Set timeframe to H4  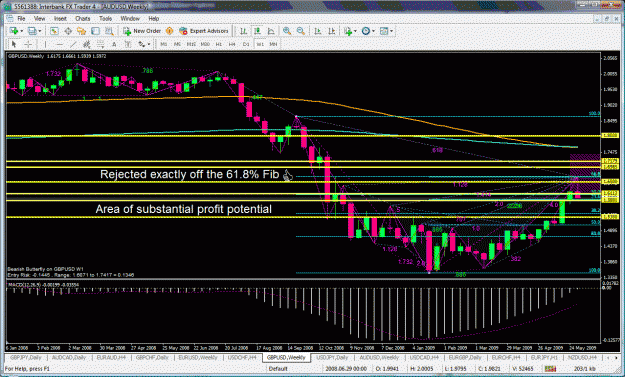[232, 44]
